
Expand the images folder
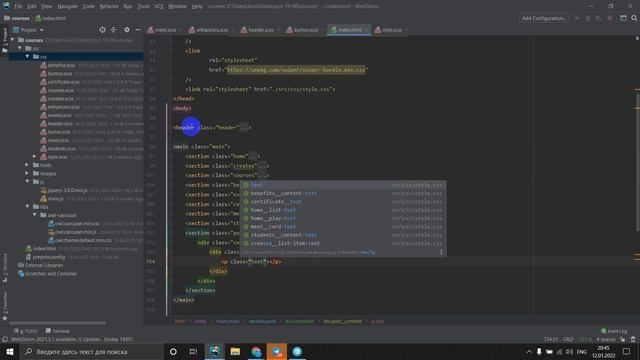[x=27, y=173]
